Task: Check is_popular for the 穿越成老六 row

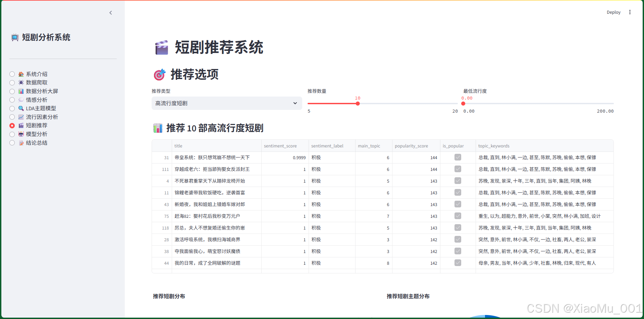Action: pos(458,169)
